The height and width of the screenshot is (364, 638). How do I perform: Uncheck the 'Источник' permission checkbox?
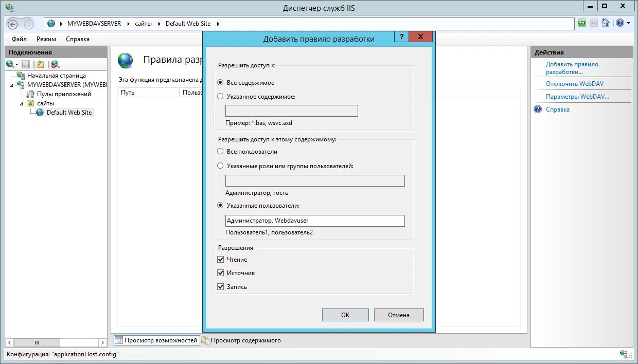221,273
